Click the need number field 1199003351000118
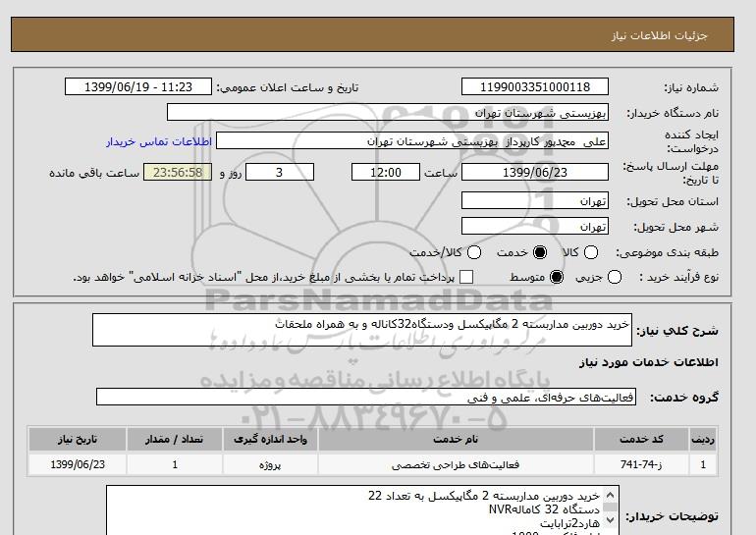Image resolution: width=756 pixels, height=535 pixels. 535,86
